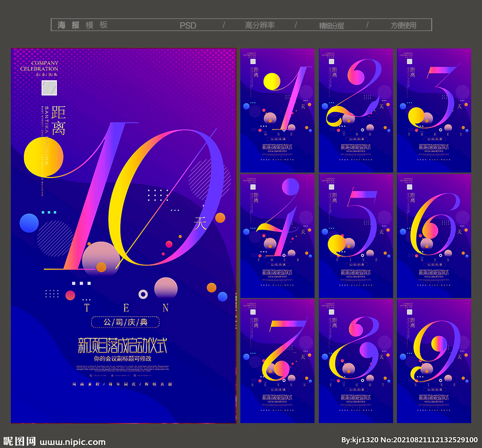Viewport: 482px width, 448px height.
Task: Select the number 6 countdown poster thumbnail
Action: tap(434, 236)
